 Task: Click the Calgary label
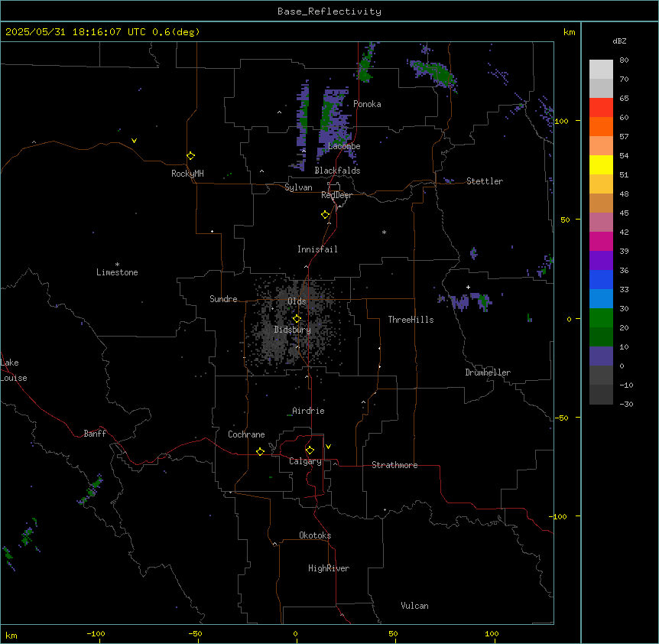(305, 461)
